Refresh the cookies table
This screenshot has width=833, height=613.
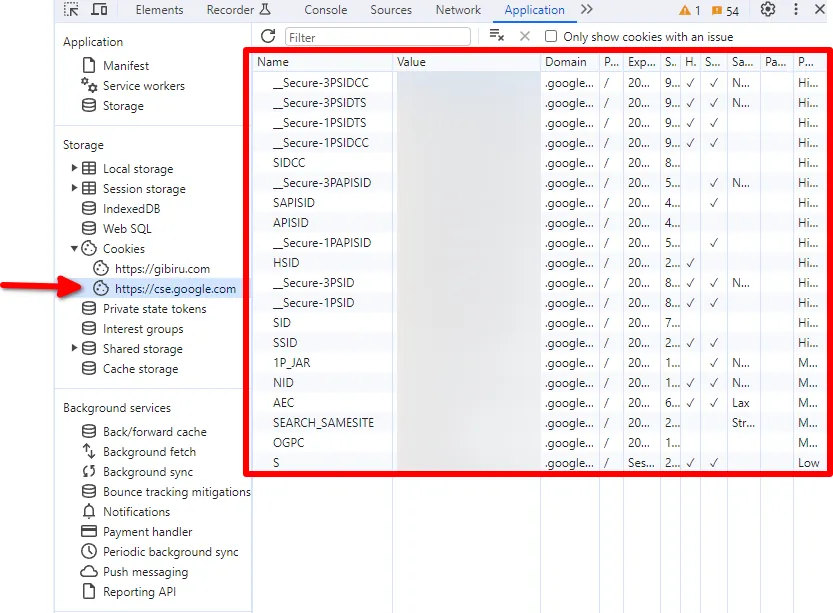[268, 36]
